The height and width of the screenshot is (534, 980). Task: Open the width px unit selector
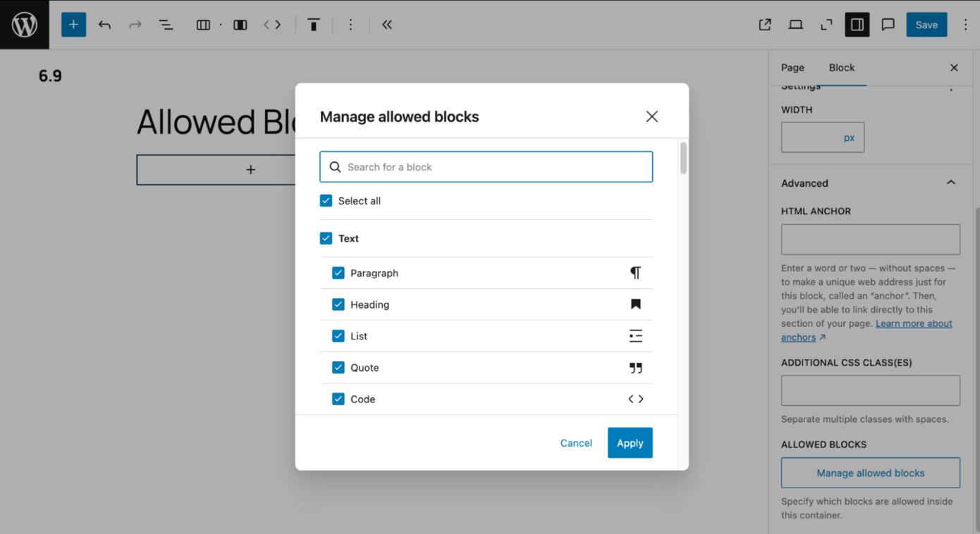point(849,137)
